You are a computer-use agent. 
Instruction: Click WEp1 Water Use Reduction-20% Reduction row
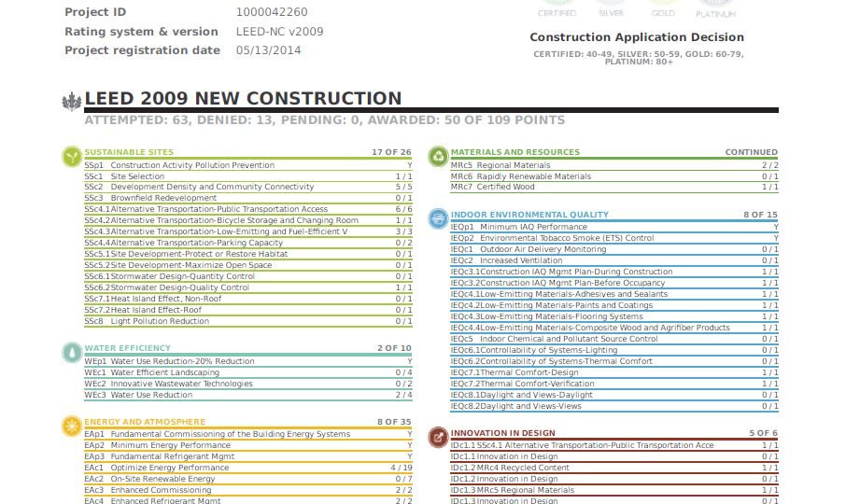pos(248,362)
